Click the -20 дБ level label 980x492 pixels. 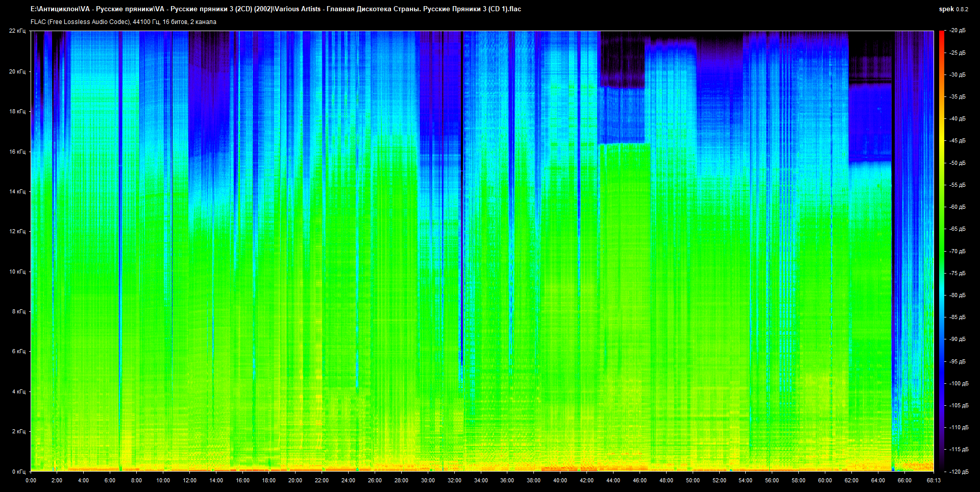click(957, 31)
